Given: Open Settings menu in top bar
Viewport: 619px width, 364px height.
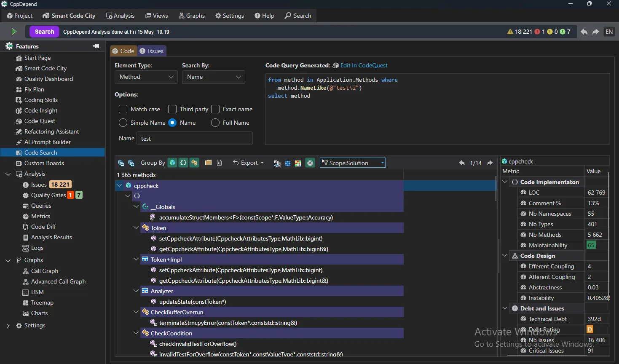Looking at the screenshot, I should pos(230,16).
